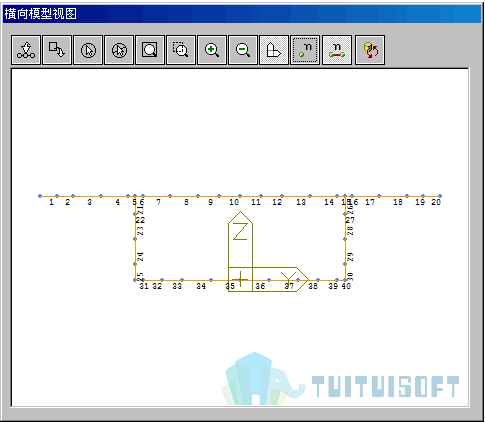
Task: Click element label 1 on top flange
Action: pyautogui.click(x=51, y=202)
